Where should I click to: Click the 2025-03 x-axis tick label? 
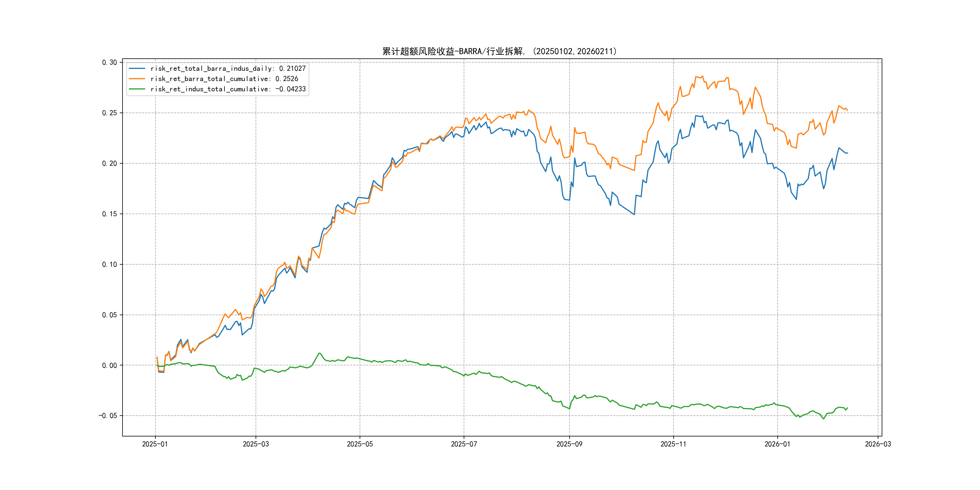tap(256, 444)
